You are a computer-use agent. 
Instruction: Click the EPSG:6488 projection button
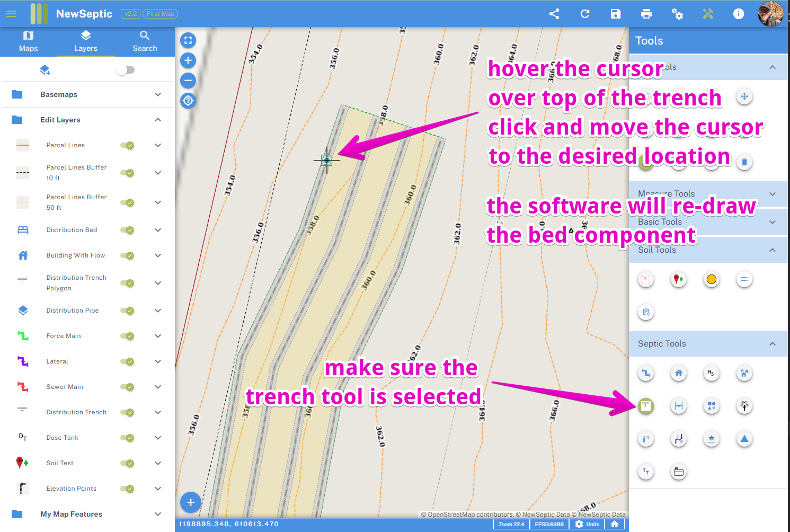click(x=549, y=524)
